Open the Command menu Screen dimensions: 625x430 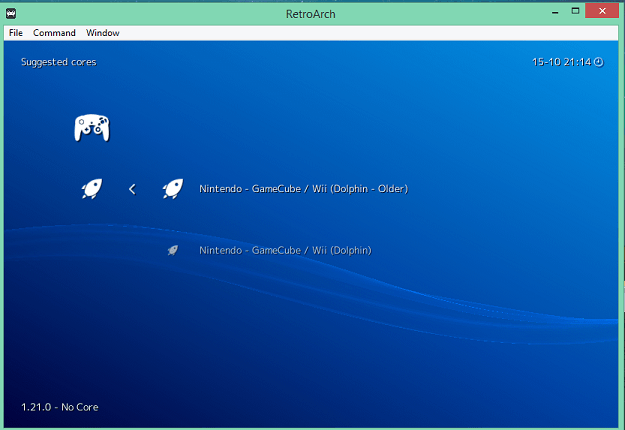[54, 33]
